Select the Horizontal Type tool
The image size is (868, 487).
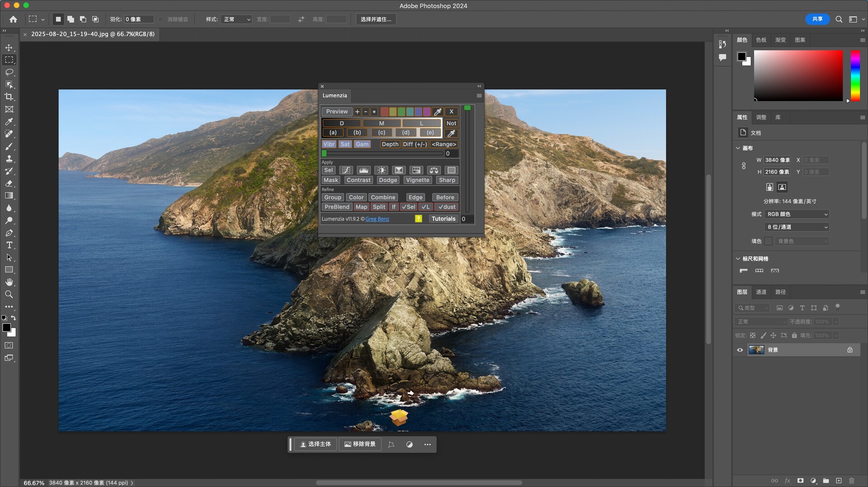pos(9,245)
